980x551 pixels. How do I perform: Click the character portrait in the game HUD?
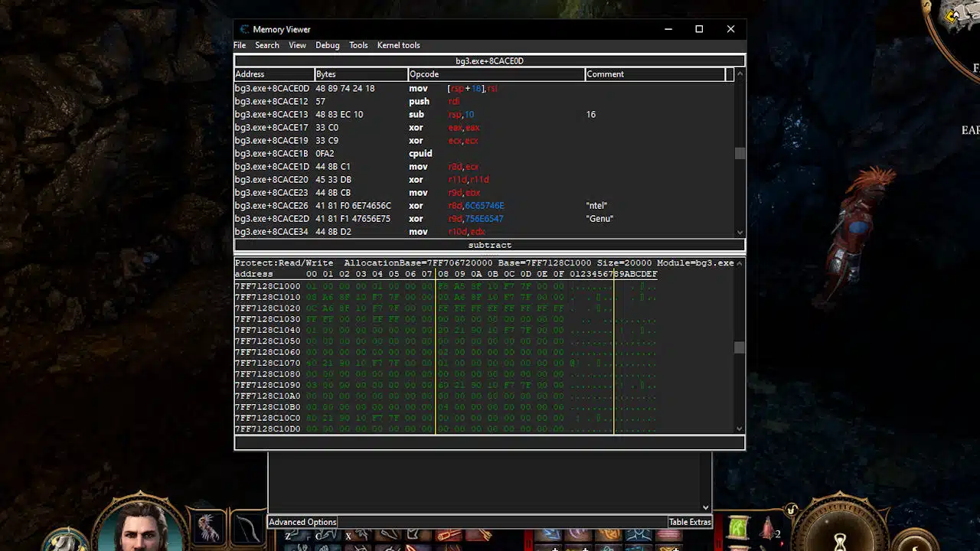(x=142, y=526)
